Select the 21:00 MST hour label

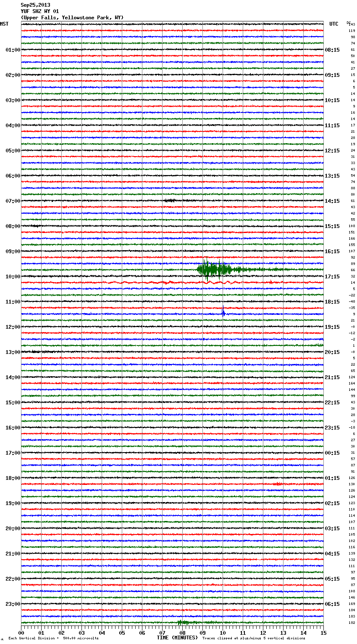click(13, 554)
